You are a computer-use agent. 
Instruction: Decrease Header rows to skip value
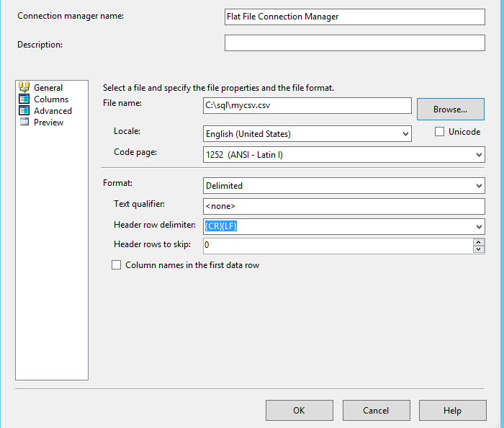pos(479,250)
